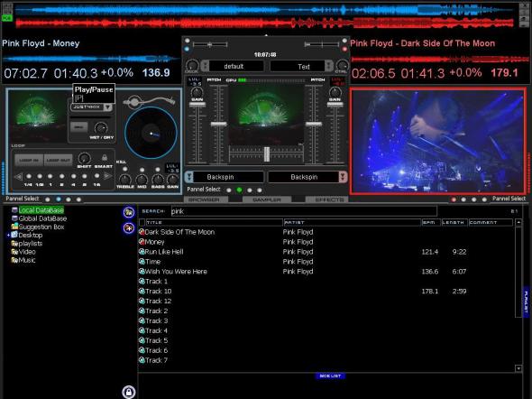Toggle the Bass kill button
The image size is (532, 399).
[x=158, y=169]
